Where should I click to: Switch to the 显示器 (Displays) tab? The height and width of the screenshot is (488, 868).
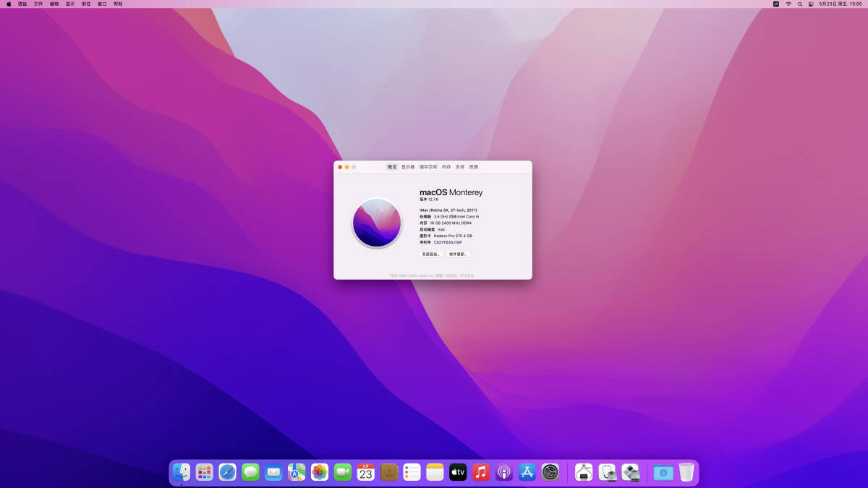coord(408,167)
